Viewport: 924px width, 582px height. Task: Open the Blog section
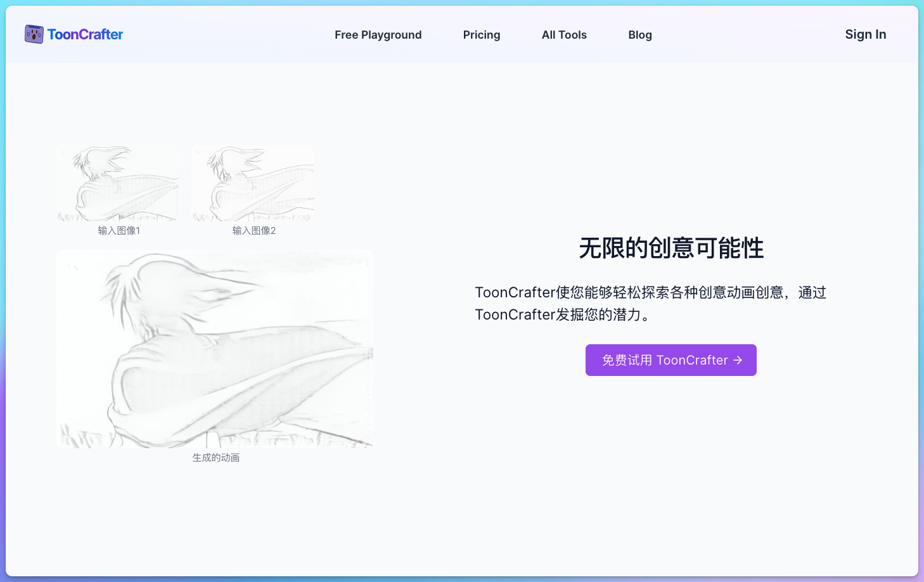[x=640, y=35]
